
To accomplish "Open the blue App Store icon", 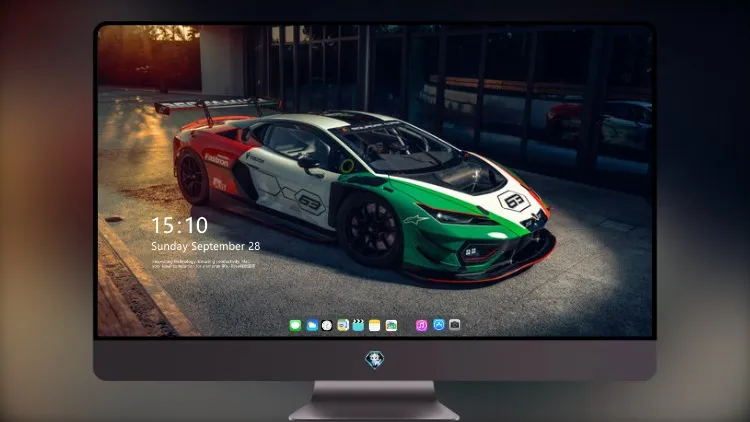I will click(x=439, y=325).
